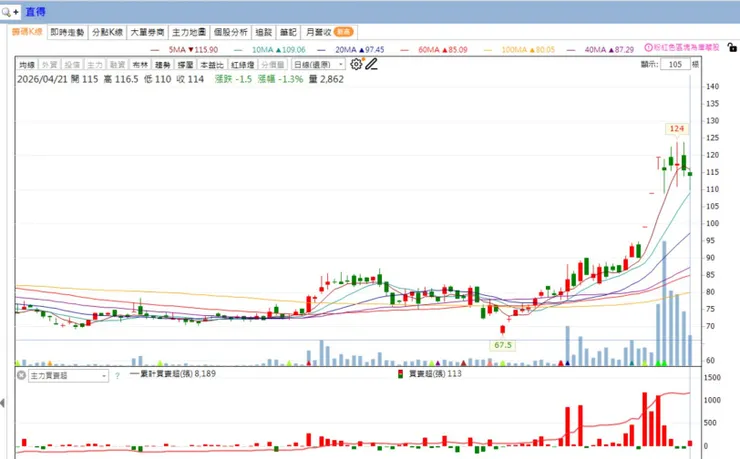Click the 買賣超(張) 113 value text

tap(435, 374)
